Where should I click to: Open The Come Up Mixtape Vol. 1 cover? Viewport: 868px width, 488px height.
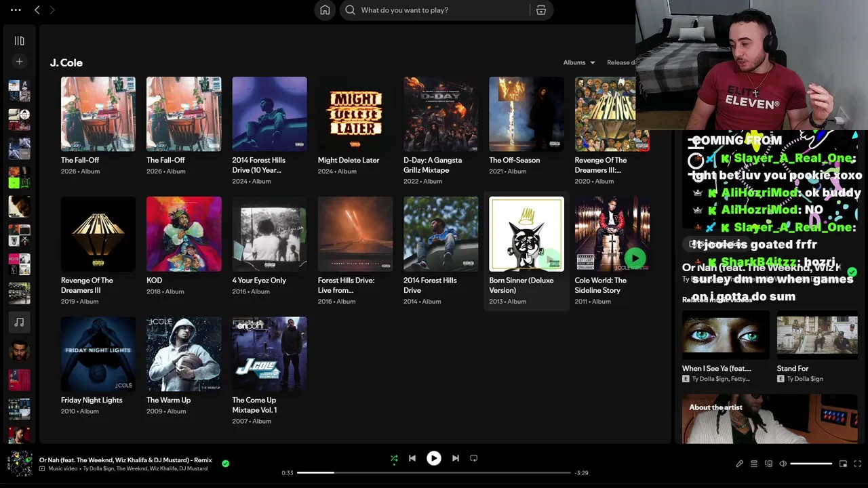coord(269,354)
